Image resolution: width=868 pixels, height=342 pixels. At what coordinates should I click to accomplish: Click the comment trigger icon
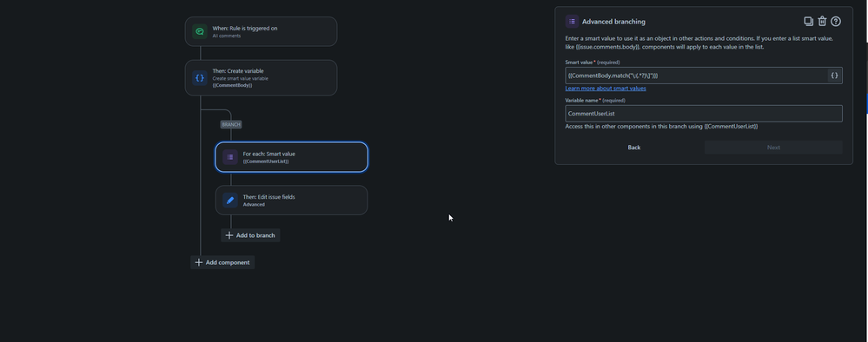[x=200, y=31]
